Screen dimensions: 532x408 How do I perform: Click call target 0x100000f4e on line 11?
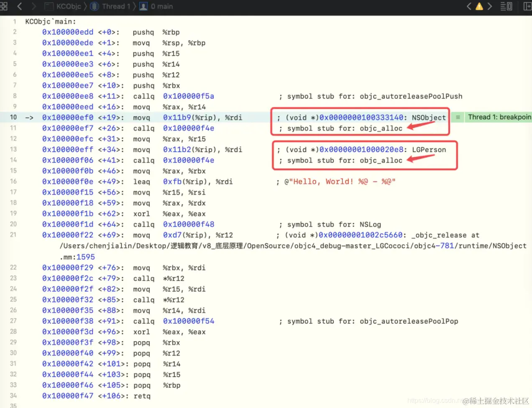point(189,128)
